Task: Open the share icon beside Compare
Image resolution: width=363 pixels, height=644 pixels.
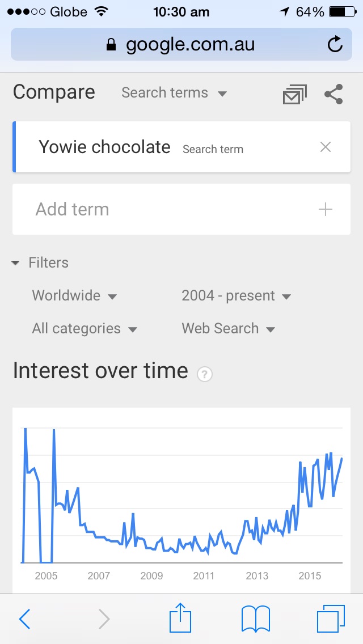Action: coord(334,94)
